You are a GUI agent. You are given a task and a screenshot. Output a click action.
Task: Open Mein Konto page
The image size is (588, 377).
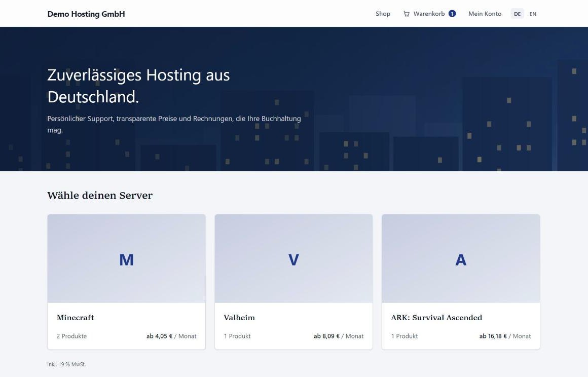coord(485,14)
